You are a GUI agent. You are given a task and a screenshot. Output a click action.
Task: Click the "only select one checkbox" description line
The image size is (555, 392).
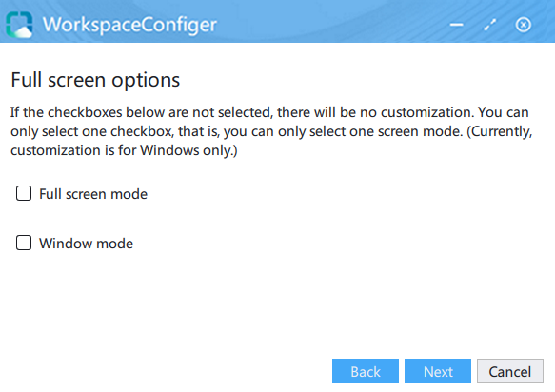click(x=271, y=131)
